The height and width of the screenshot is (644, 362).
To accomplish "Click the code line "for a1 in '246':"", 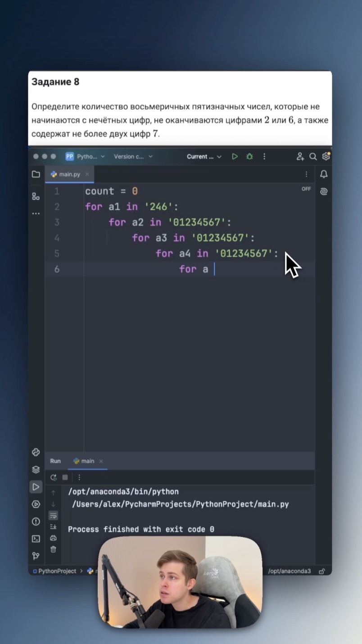I will tap(132, 207).
